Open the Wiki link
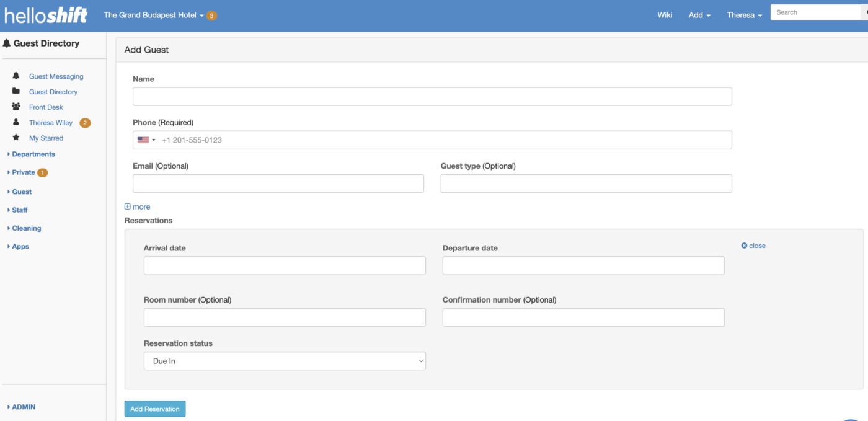The image size is (868, 421). point(665,15)
